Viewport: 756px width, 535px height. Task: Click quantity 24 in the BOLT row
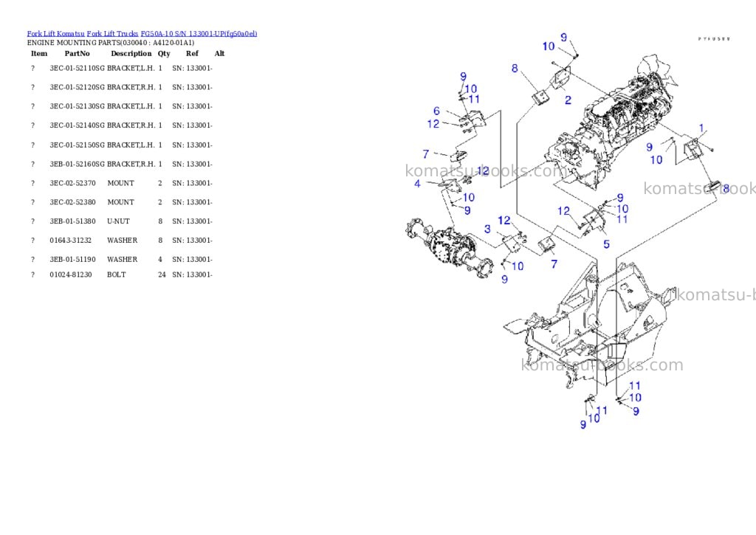point(162,275)
